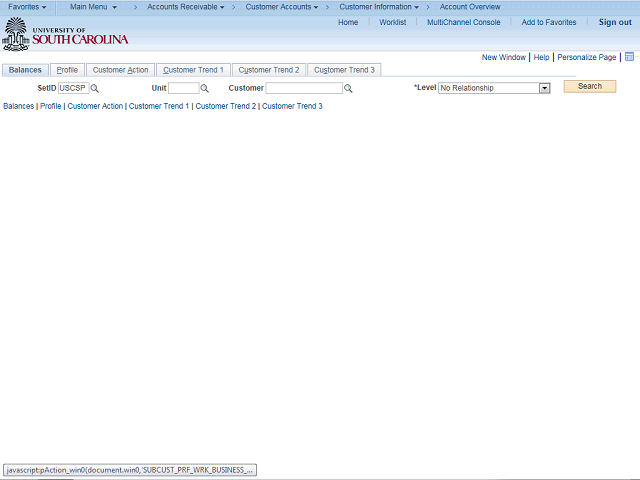
Task: Click the bottom Customer Action link
Action: (95, 106)
